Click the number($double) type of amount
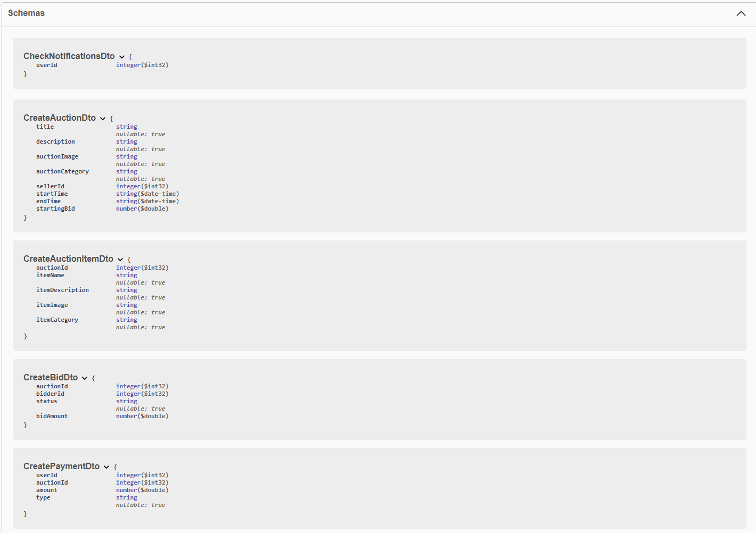The image size is (756, 533). coord(142,490)
